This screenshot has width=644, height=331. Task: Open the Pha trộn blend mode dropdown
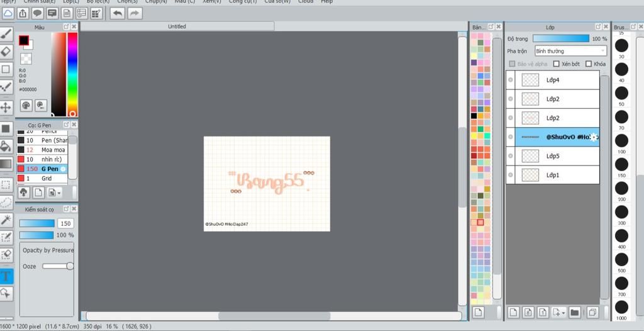point(570,51)
